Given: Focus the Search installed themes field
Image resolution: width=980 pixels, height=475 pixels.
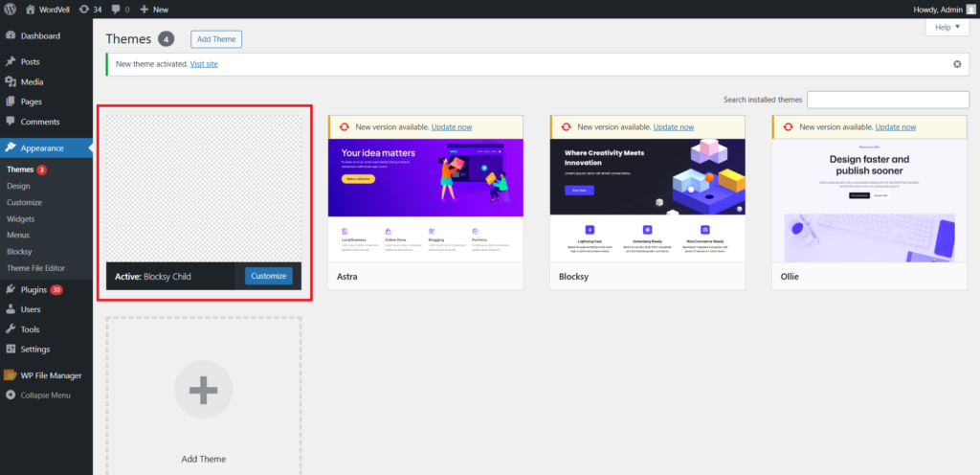Looking at the screenshot, I should [x=888, y=100].
